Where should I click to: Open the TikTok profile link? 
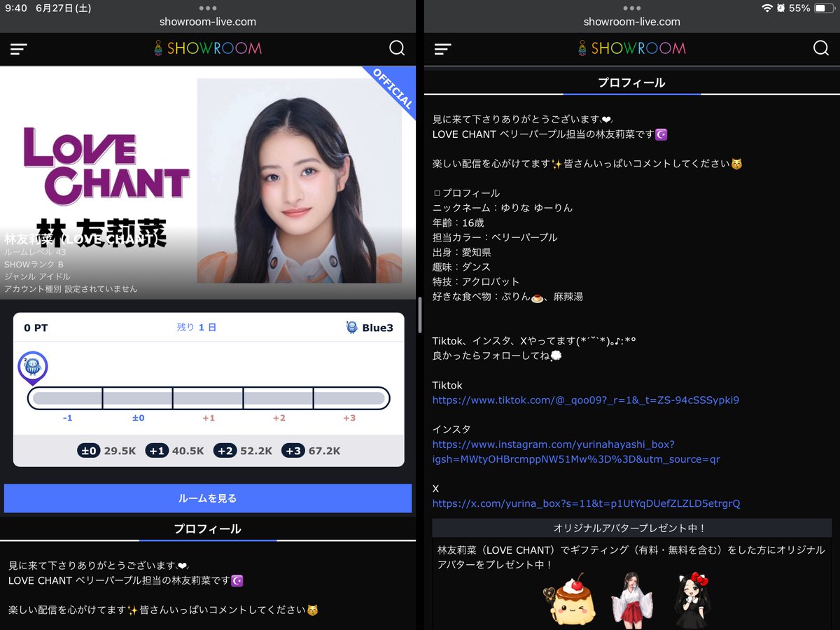click(x=585, y=400)
